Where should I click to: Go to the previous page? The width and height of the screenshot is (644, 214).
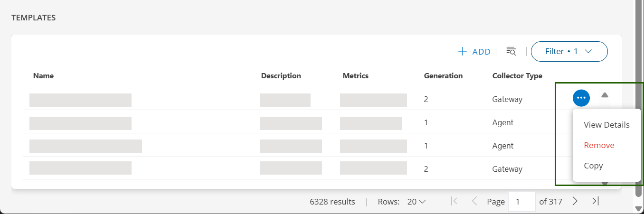[474, 201]
